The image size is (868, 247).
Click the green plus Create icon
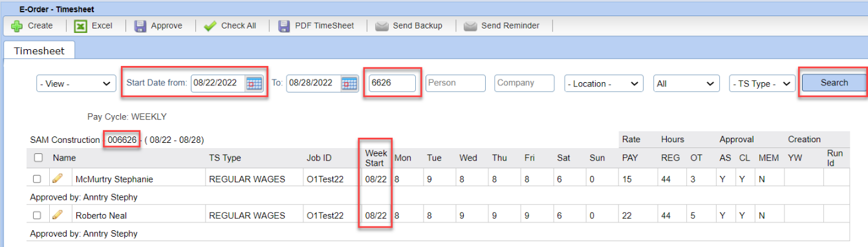[x=17, y=26]
